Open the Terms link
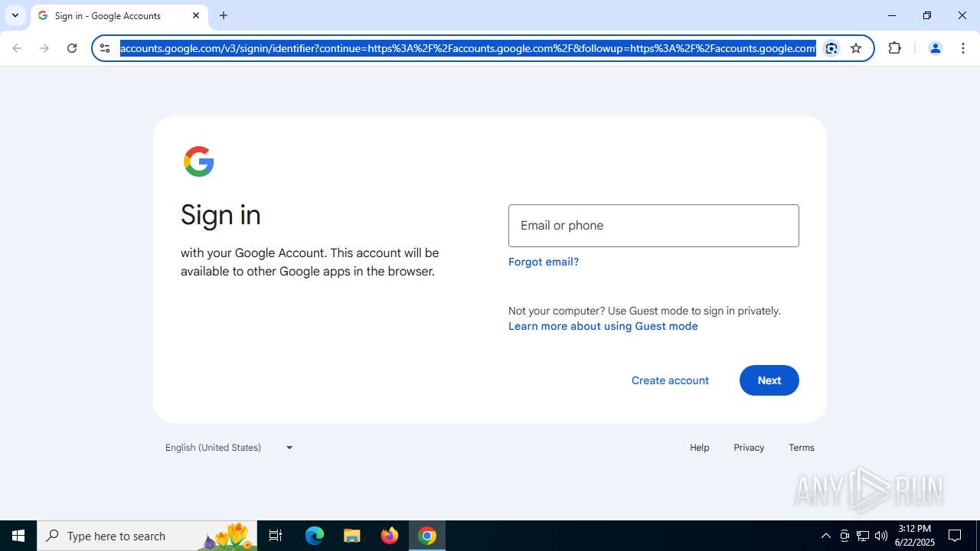 coord(802,448)
